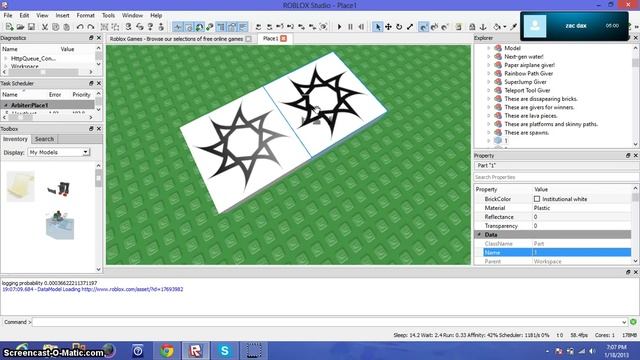Open Chrome from the taskbar
The height and width of the screenshot is (360, 640).
coord(167,351)
